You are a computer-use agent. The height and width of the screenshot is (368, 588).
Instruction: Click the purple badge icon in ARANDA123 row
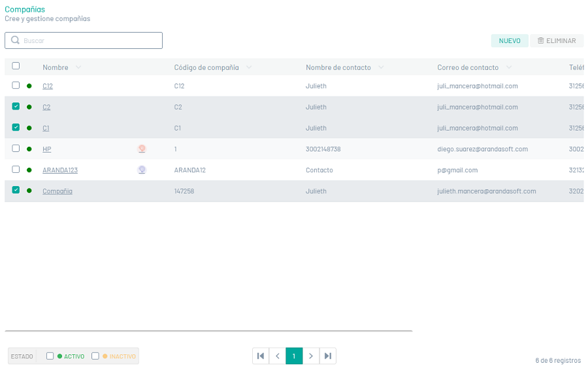coord(142,170)
